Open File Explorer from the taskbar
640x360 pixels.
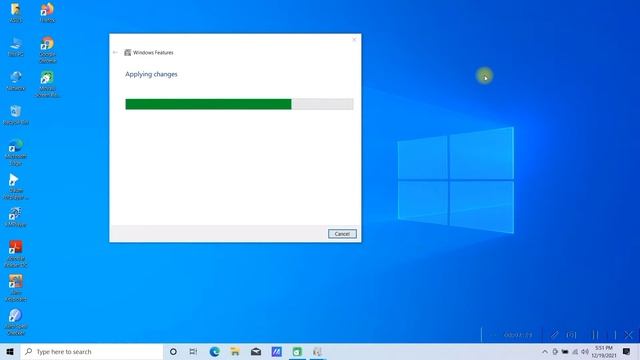click(235, 351)
